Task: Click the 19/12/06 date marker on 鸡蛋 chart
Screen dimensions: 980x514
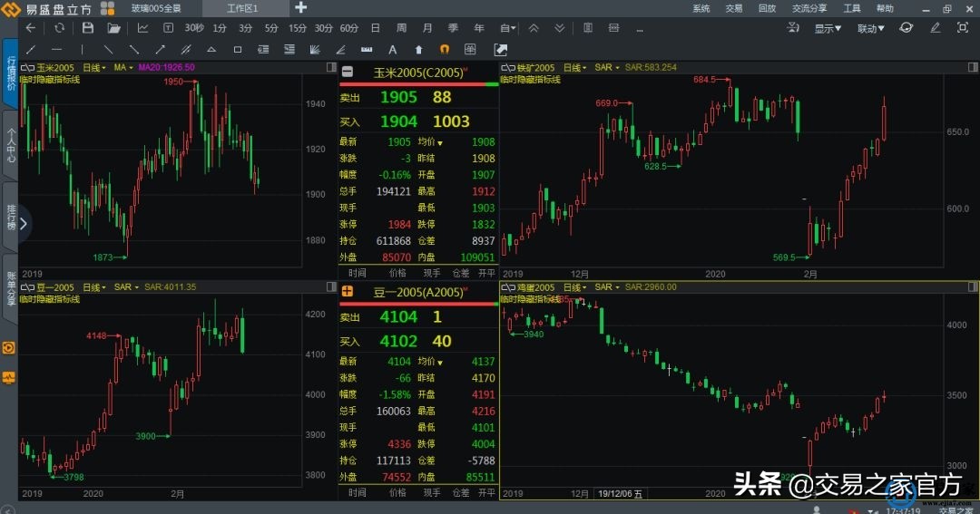Action: coord(620,493)
